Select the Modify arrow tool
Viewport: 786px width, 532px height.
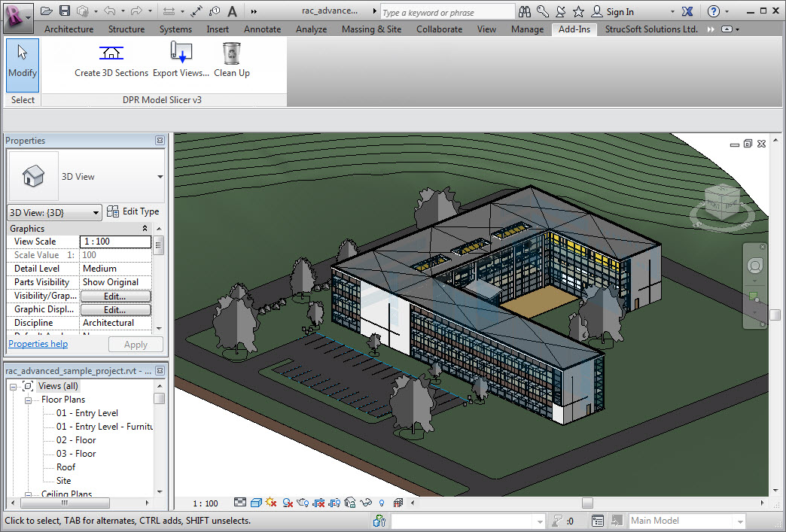[x=23, y=59]
